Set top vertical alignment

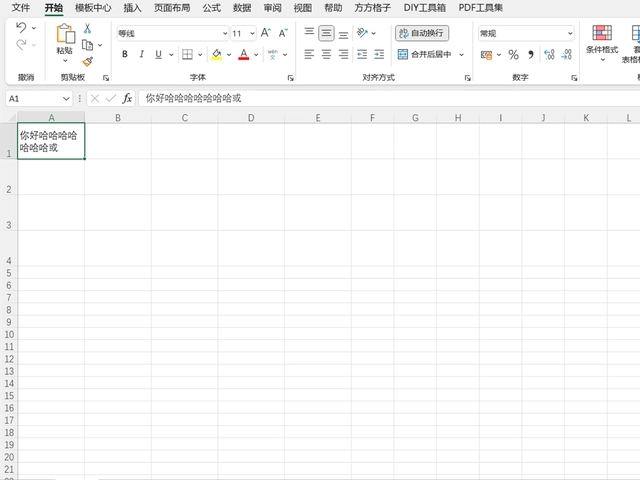309,33
